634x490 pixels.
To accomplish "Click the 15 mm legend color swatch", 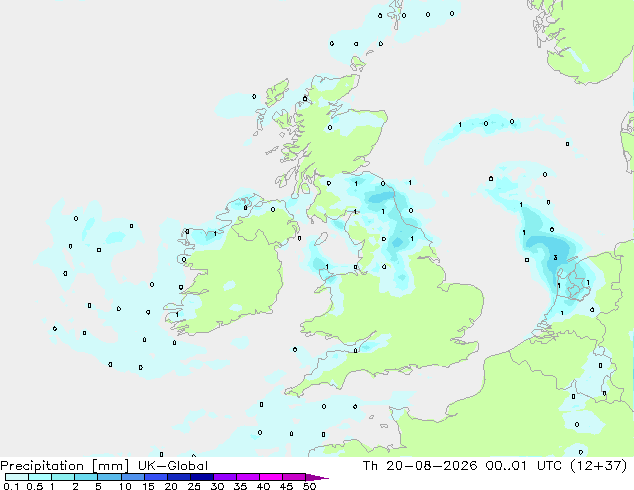I will (155, 477).
